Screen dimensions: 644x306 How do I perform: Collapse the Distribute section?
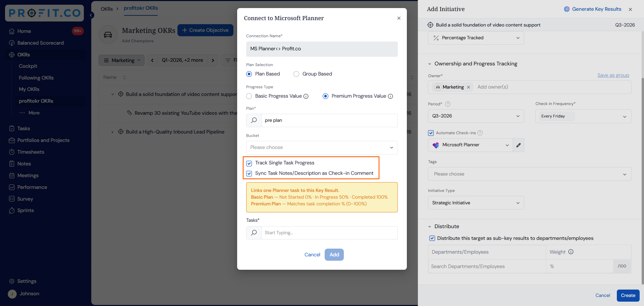coord(430,227)
